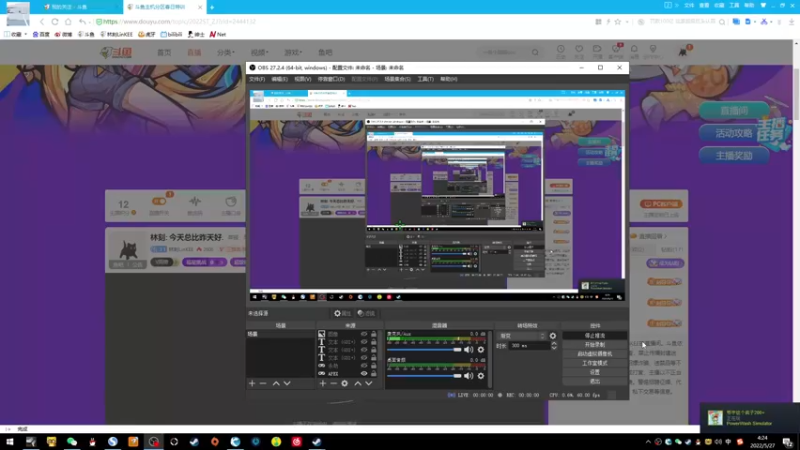
Task: Click the 工作室模式 studio mode button
Action: (x=594, y=363)
